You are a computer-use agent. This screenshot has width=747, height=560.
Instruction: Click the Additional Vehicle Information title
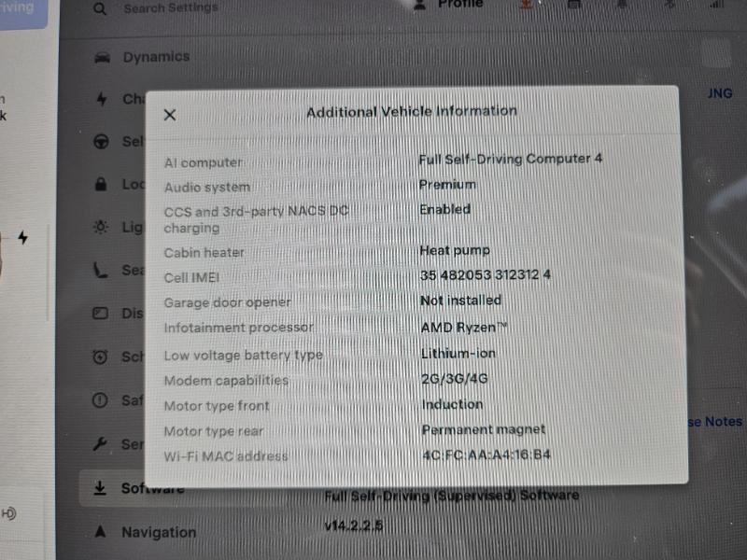coord(412,111)
